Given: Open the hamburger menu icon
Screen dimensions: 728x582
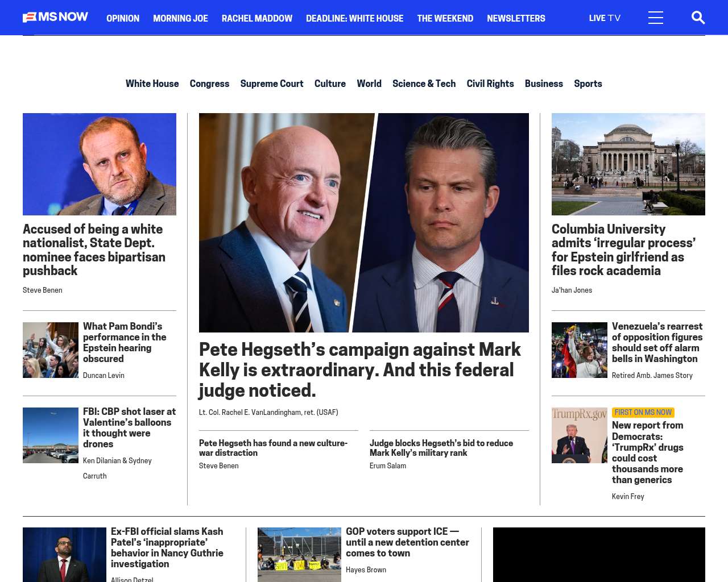Looking at the screenshot, I should (x=655, y=18).
